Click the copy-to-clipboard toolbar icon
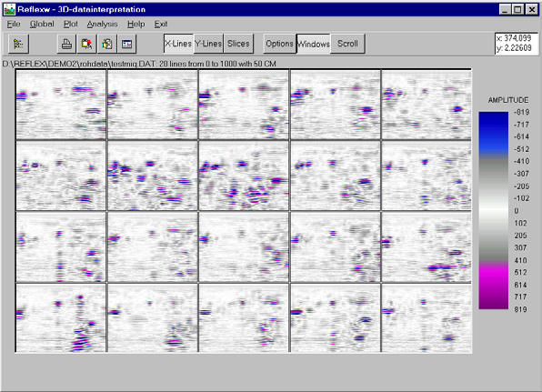The width and height of the screenshot is (542, 392). click(x=106, y=44)
